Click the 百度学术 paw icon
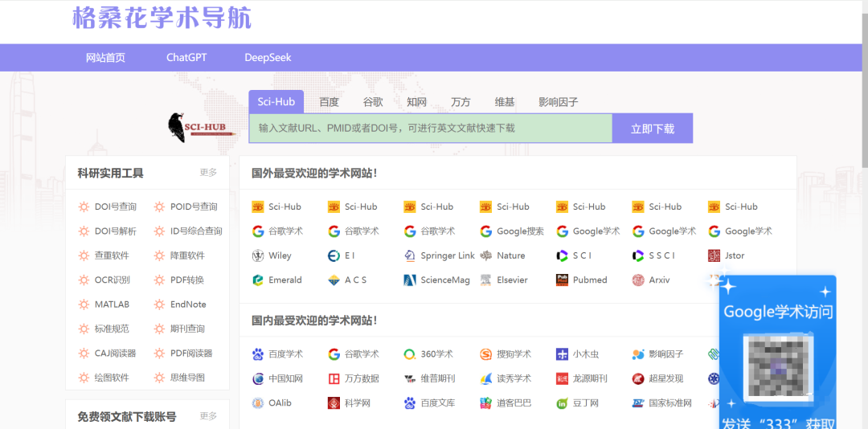 (258, 354)
